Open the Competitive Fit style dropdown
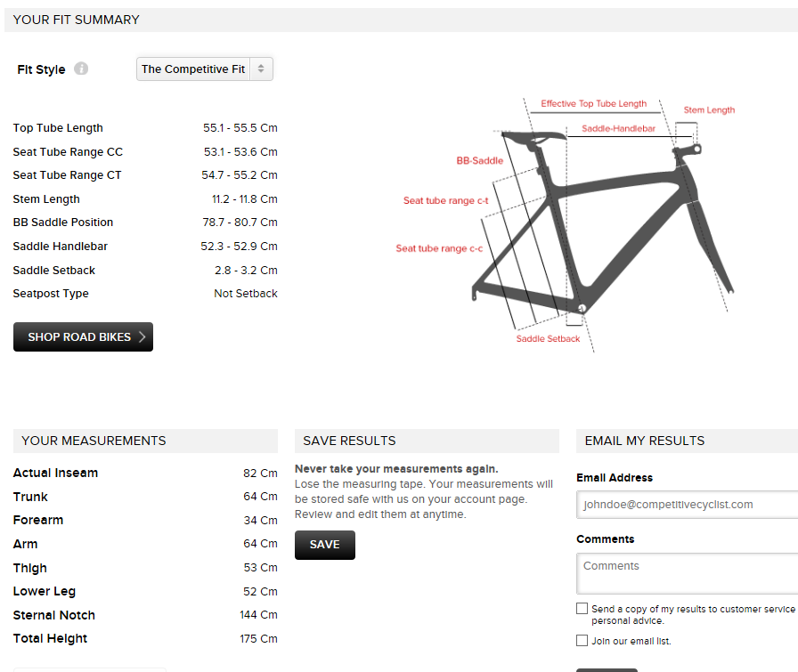The image size is (798, 672). pyautogui.click(x=205, y=69)
